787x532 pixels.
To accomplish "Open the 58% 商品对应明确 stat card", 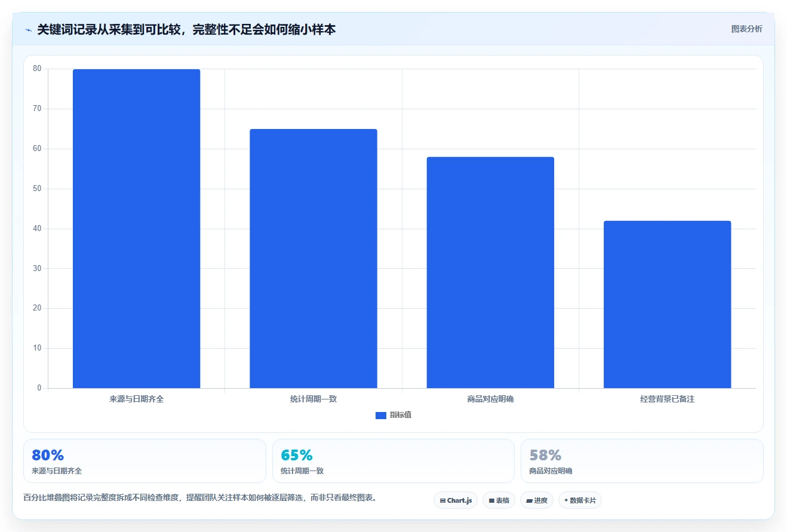I will (x=642, y=461).
